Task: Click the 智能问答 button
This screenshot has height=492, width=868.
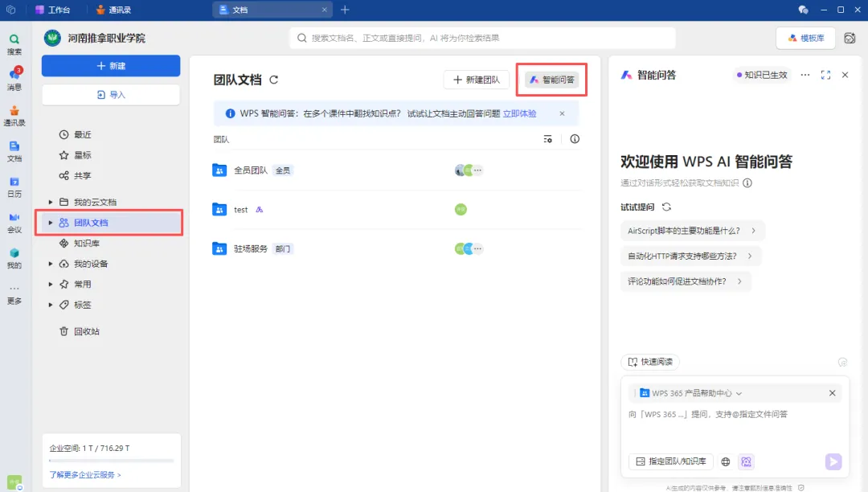Action: (x=552, y=80)
